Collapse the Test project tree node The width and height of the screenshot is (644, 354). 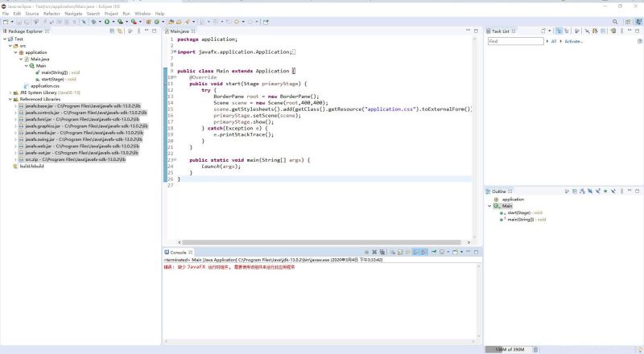click(x=5, y=39)
